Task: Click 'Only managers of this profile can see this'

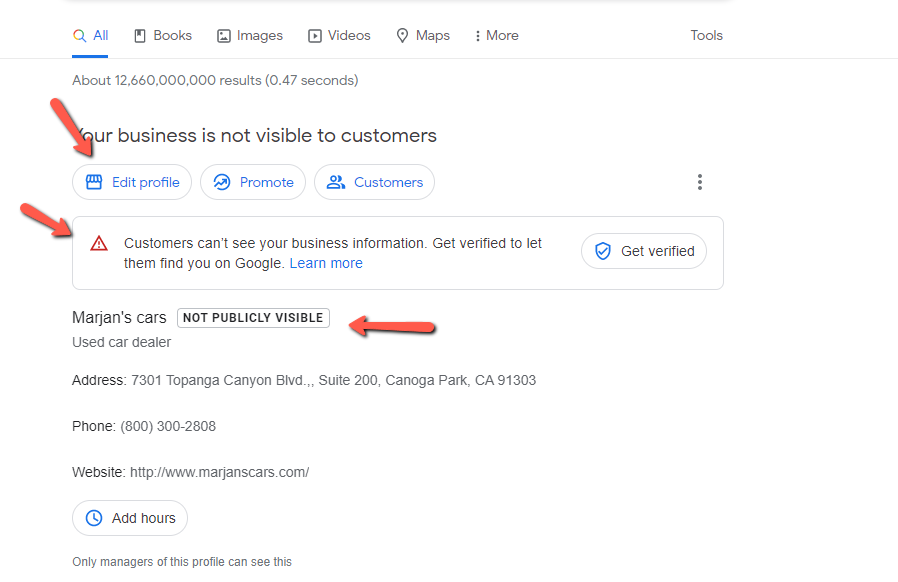Action: (182, 562)
